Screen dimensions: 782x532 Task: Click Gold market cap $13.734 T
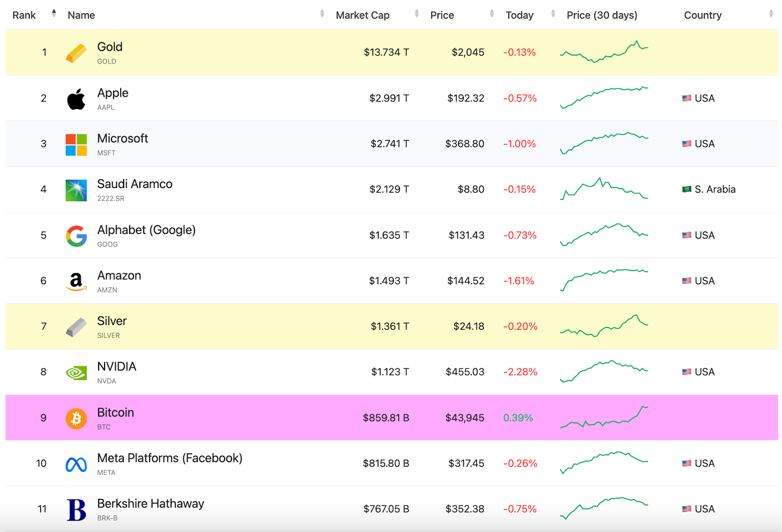[x=387, y=52]
